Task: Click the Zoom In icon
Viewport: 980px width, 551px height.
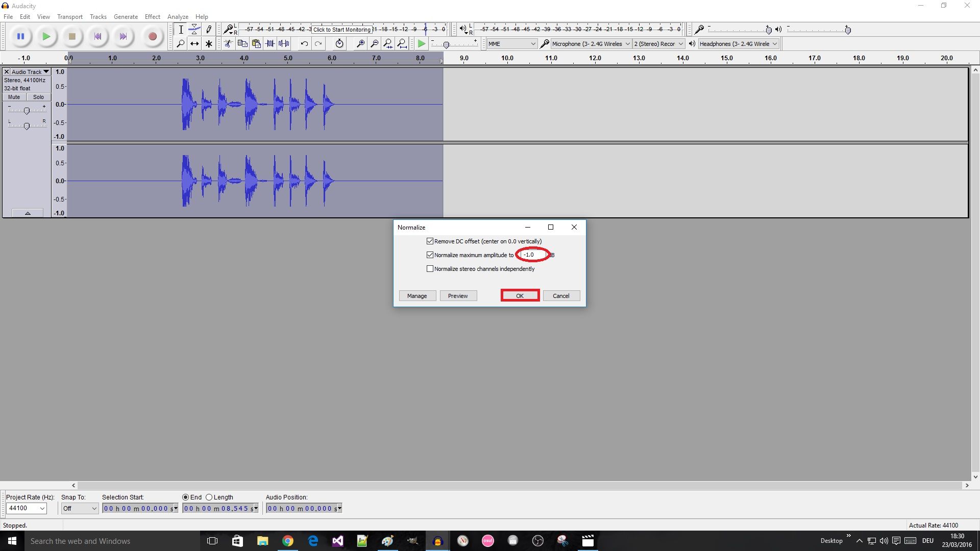Action: [360, 43]
